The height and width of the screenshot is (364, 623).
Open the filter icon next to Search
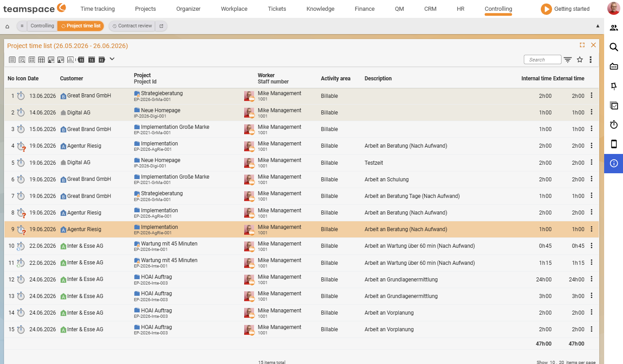click(x=568, y=60)
